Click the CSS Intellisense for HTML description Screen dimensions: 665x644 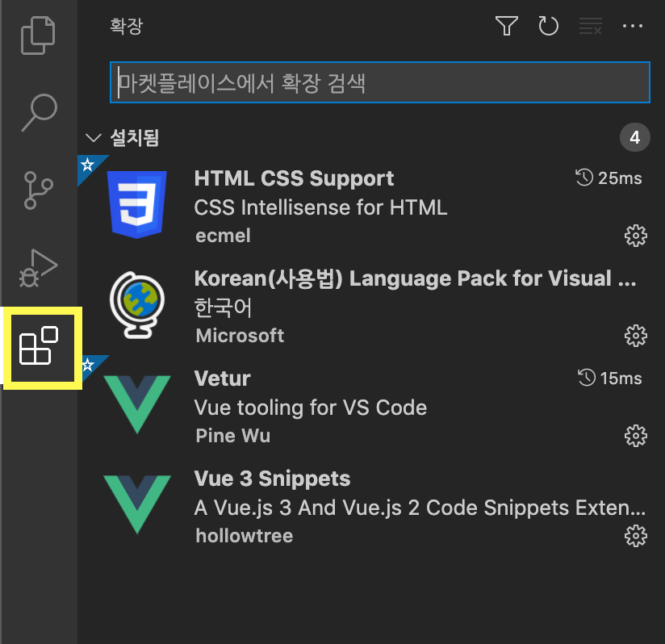pos(320,207)
